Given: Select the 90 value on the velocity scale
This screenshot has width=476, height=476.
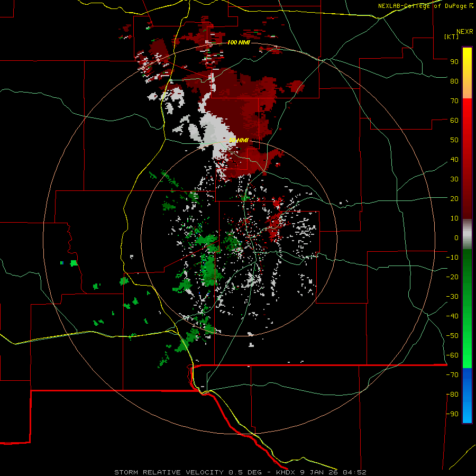Looking at the screenshot, I should (454, 62).
